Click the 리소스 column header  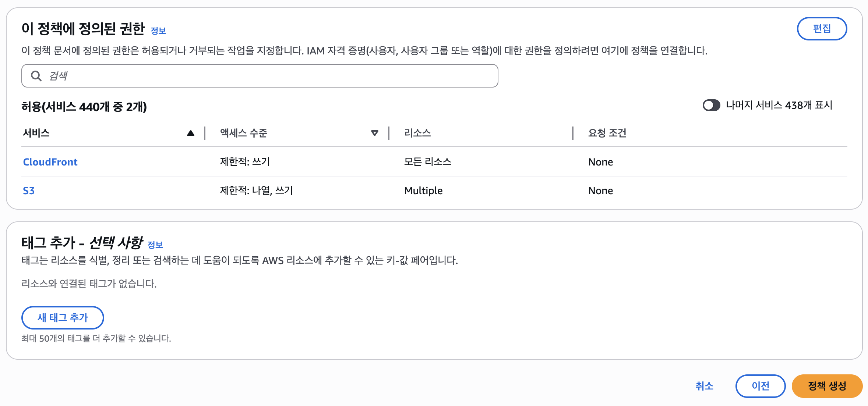pyautogui.click(x=417, y=133)
